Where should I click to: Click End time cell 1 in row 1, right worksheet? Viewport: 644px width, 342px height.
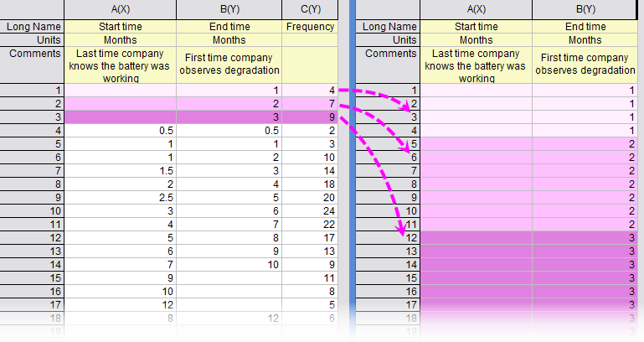(585, 91)
